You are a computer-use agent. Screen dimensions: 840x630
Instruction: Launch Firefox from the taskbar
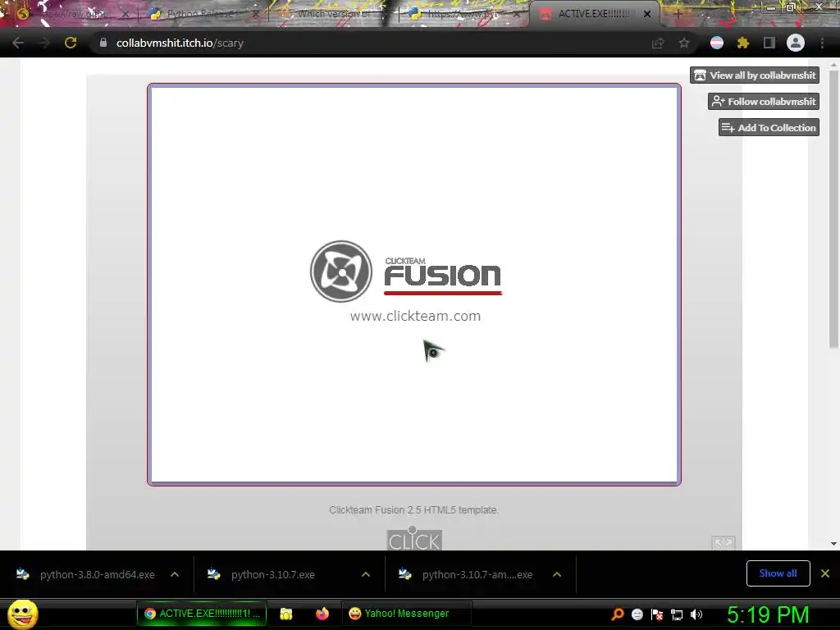(x=322, y=614)
